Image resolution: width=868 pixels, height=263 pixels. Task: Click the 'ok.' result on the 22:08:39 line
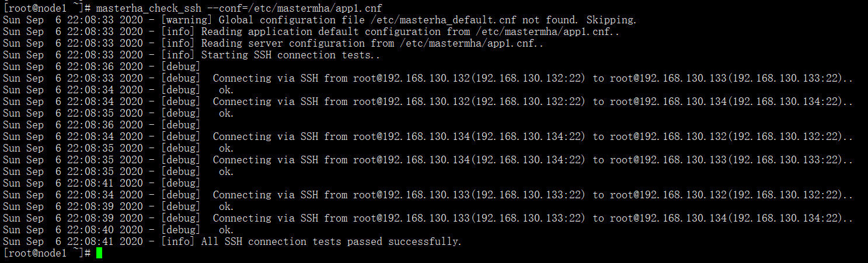point(226,206)
